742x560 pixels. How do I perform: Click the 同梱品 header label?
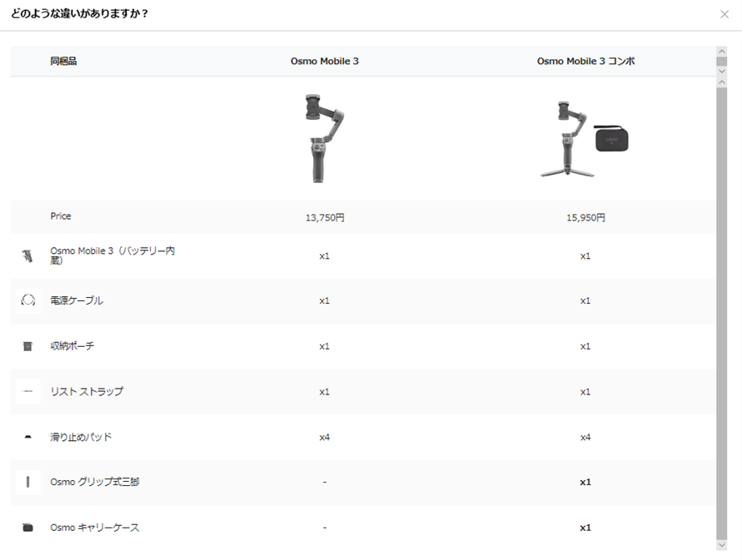(x=63, y=62)
